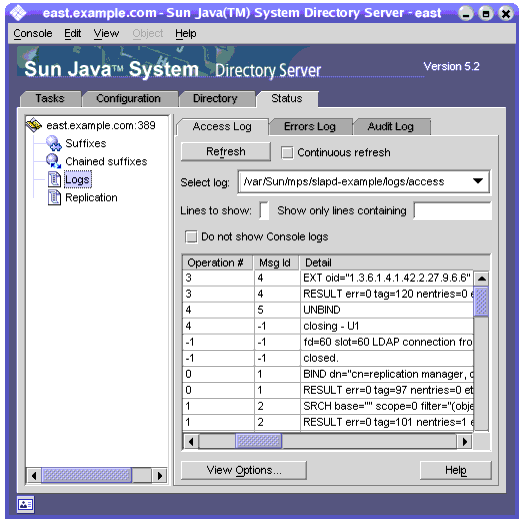Click the log table vertical scrollbar thumb

tap(481, 302)
